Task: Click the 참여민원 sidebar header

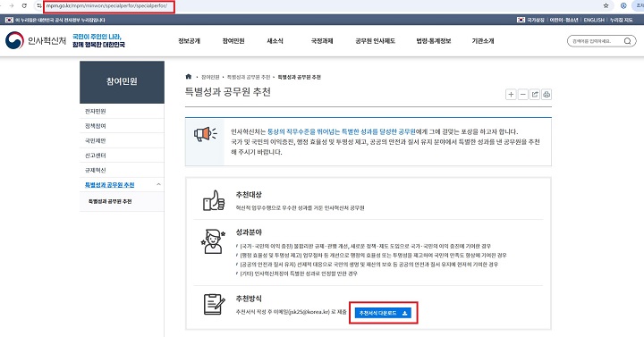Action: coord(122,82)
